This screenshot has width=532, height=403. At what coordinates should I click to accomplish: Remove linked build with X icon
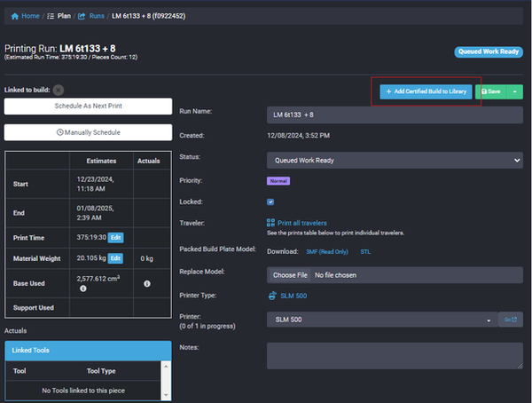[59, 90]
